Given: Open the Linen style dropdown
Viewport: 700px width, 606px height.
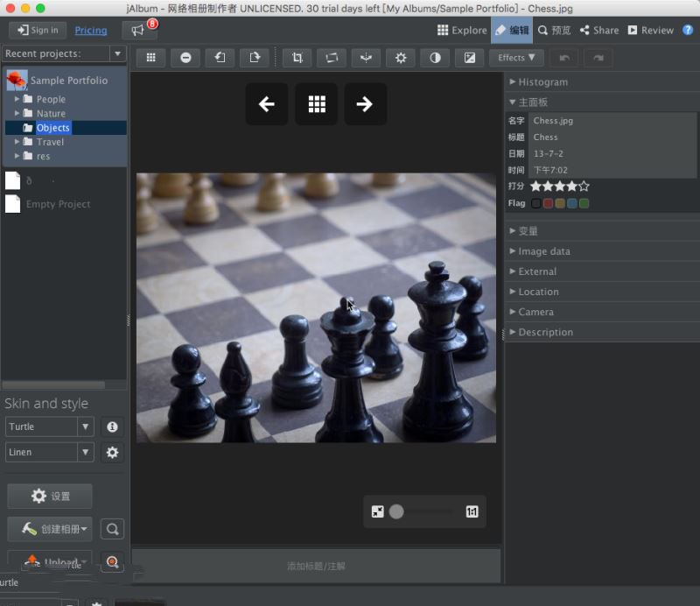Looking at the screenshot, I should (85, 452).
